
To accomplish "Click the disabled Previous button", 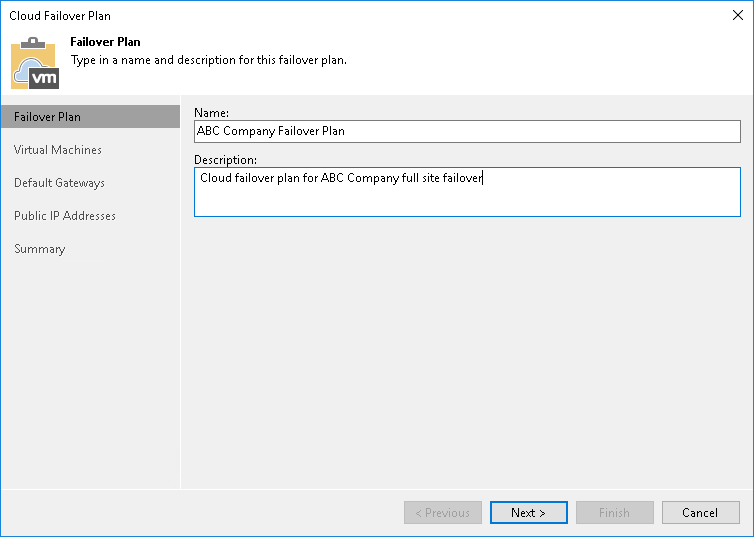I will (x=442, y=512).
